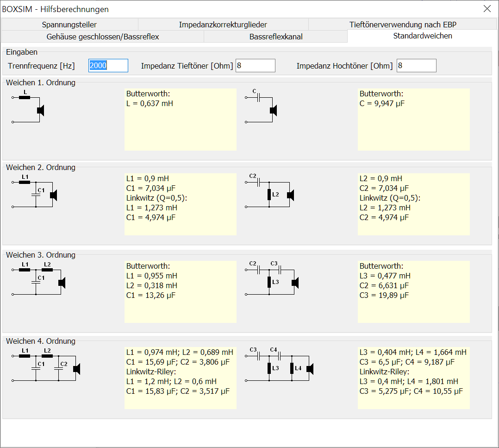Click the 4th order low-pass circuit diagram

(x=46, y=366)
